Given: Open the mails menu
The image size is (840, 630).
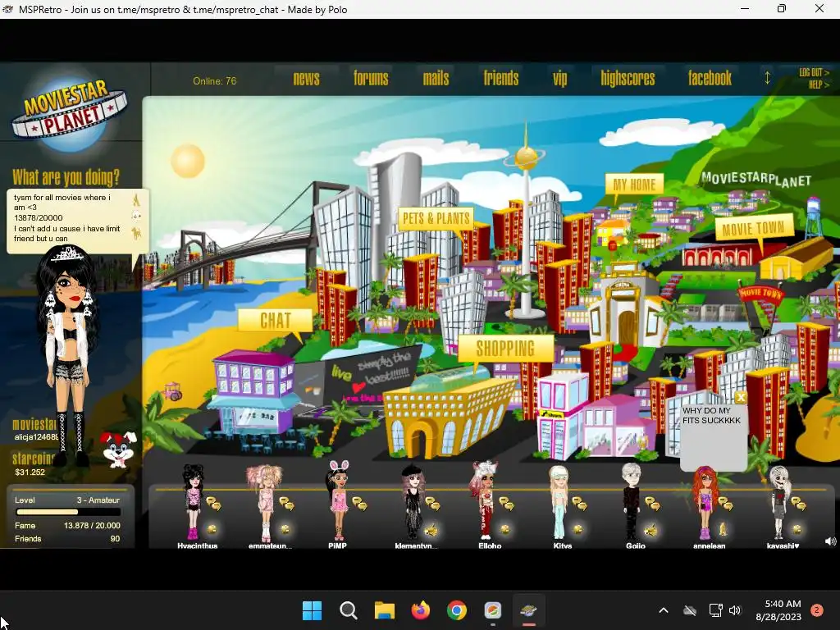Looking at the screenshot, I should click(436, 79).
